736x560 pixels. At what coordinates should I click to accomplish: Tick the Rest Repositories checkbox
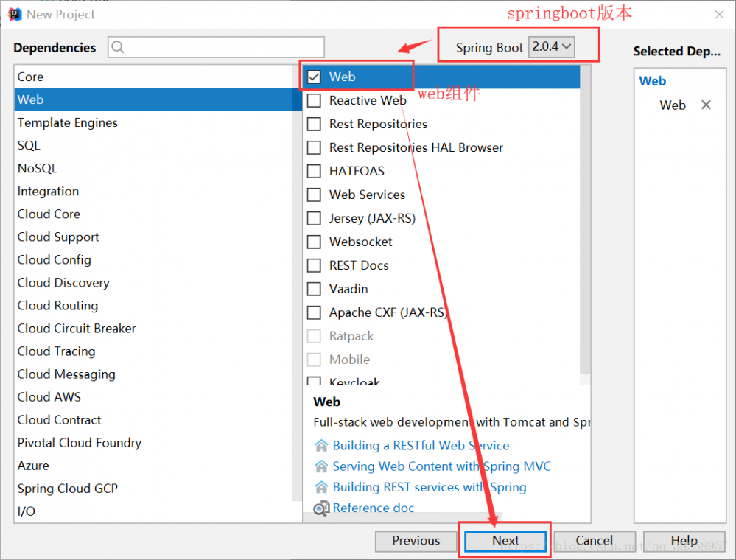coord(314,124)
